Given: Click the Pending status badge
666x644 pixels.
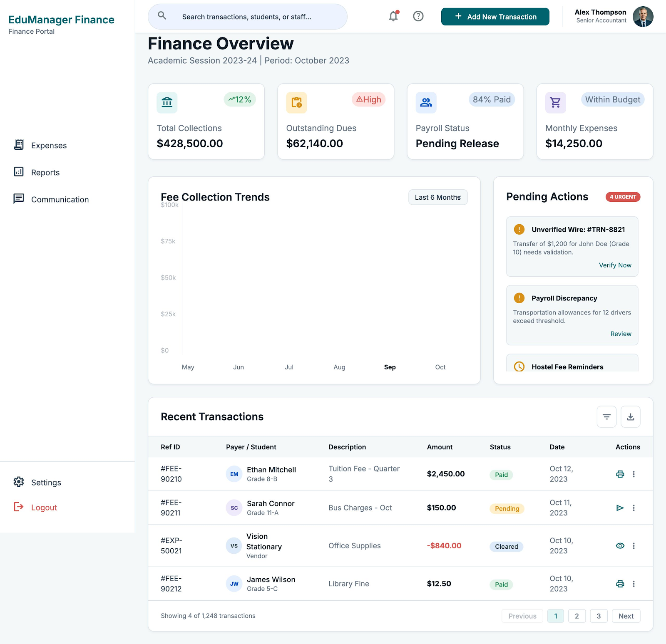Looking at the screenshot, I should [507, 508].
